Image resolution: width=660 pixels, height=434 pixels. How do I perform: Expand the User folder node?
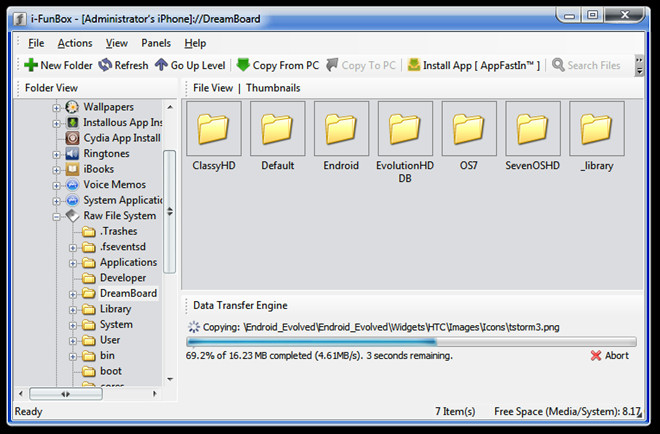coord(73,341)
